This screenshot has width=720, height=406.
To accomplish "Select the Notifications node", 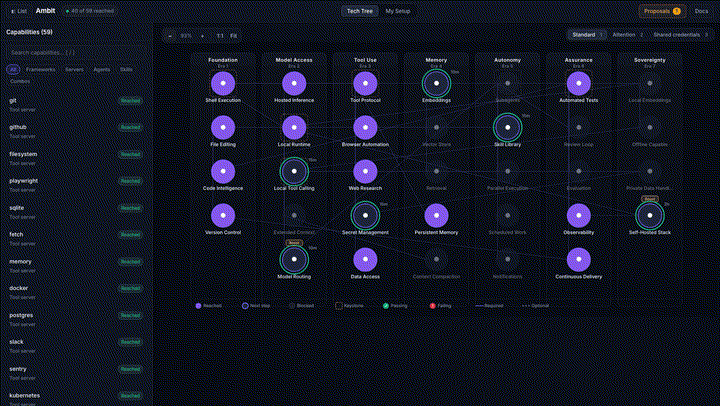I will point(507,259).
